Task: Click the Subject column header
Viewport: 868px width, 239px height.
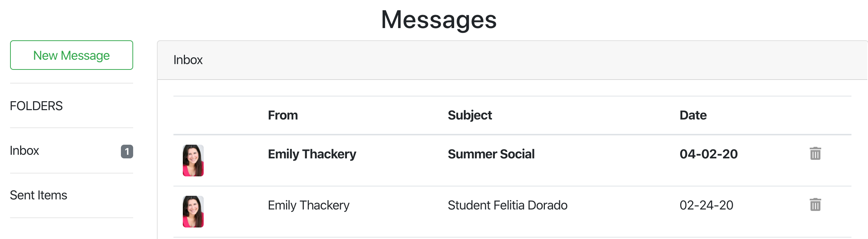Action: point(470,115)
